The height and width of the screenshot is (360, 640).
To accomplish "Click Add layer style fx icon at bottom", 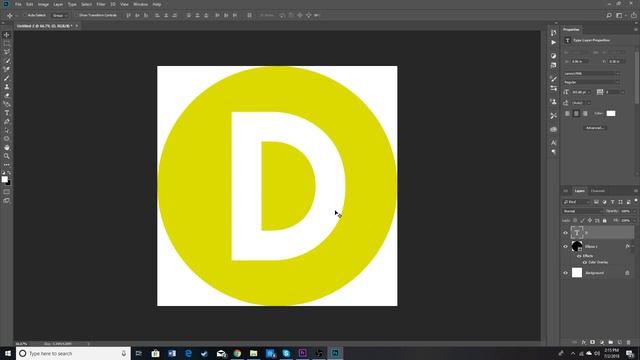I will pyautogui.click(x=584, y=342).
